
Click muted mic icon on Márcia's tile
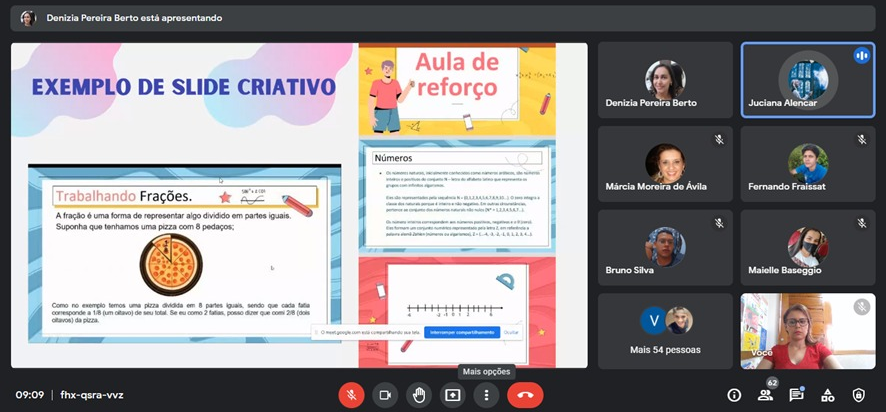tap(719, 139)
